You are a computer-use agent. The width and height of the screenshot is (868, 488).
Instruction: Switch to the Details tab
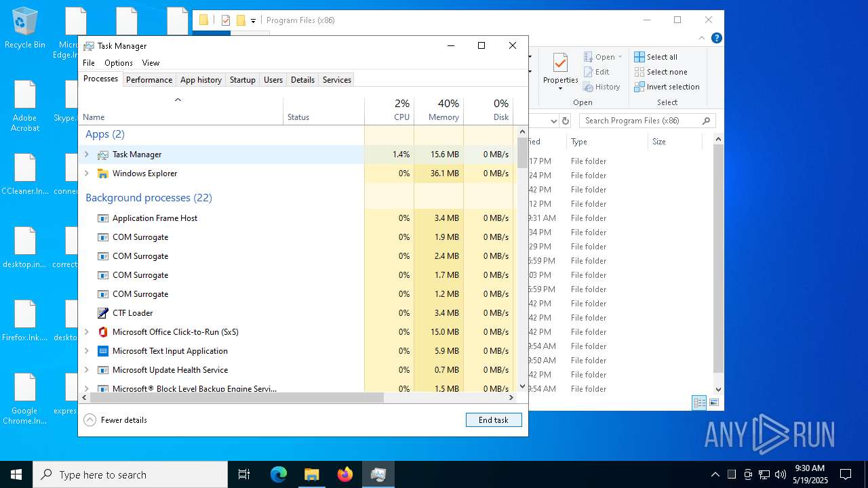(x=302, y=80)
